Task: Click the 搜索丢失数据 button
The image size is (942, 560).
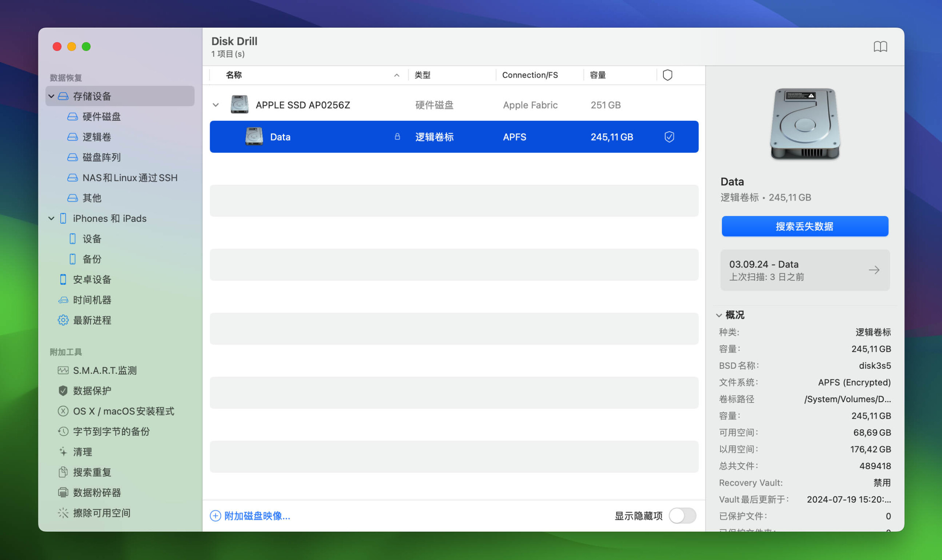Action: click(805, 226)
